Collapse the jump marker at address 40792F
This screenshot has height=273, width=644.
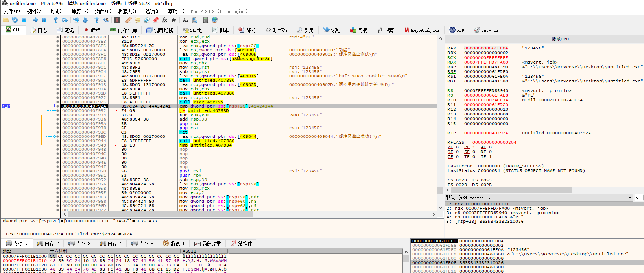pyautogui.click(x=116, y=111)
